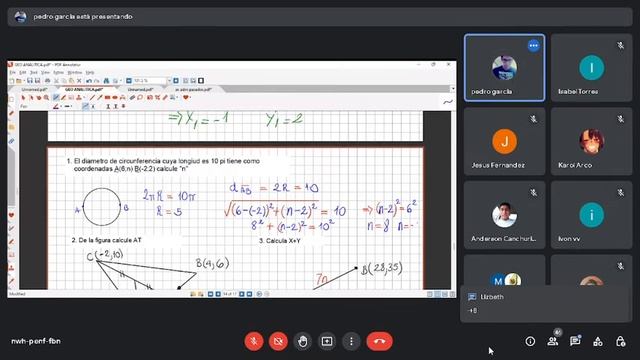This screenshot has height=360, width=640.
Task: Turn on camera in call controls
Action: pos(278,341)
